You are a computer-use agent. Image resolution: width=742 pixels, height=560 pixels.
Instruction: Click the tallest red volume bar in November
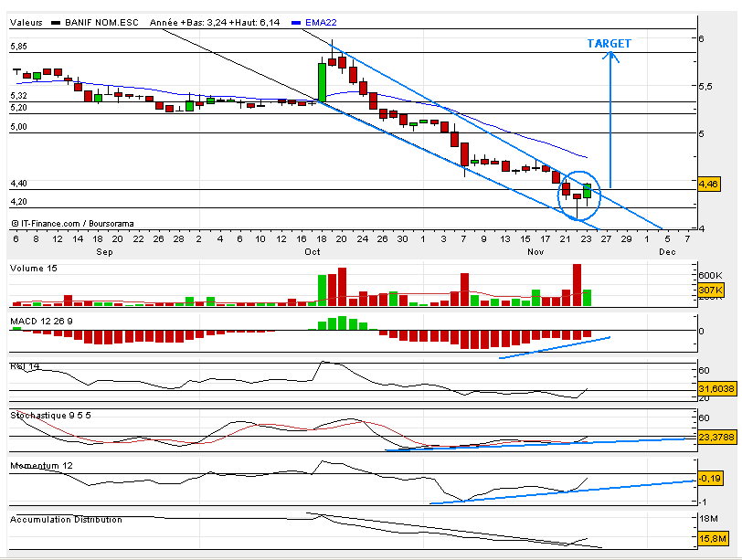tap(577, 285)
